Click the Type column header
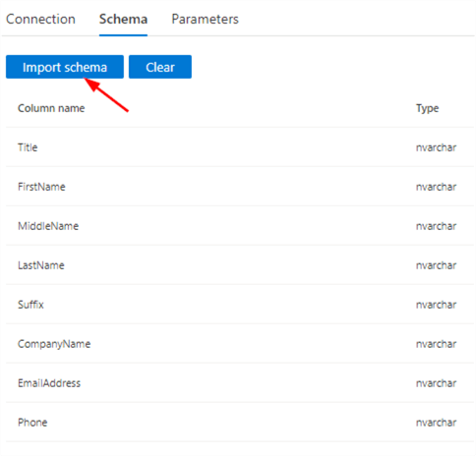The image size is (476, 456). coord(427,108)
